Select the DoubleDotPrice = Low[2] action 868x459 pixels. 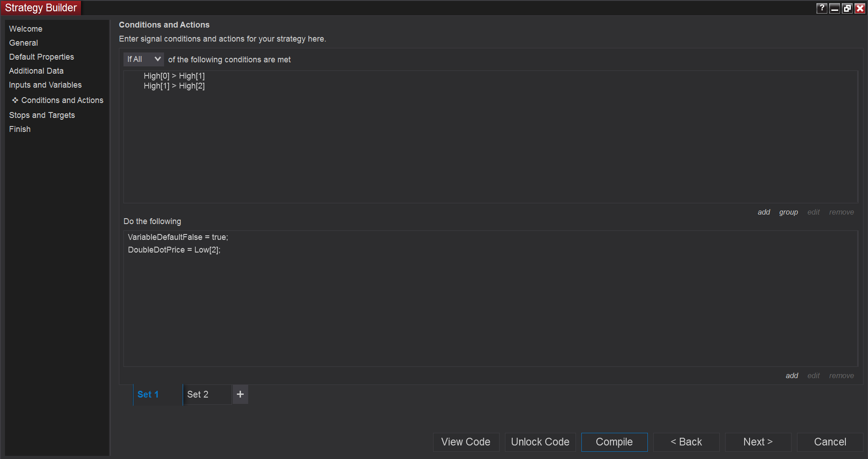tap(174, 250)
